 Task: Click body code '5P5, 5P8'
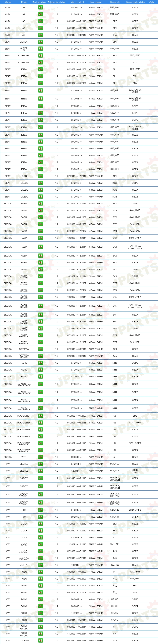point(115,49)
